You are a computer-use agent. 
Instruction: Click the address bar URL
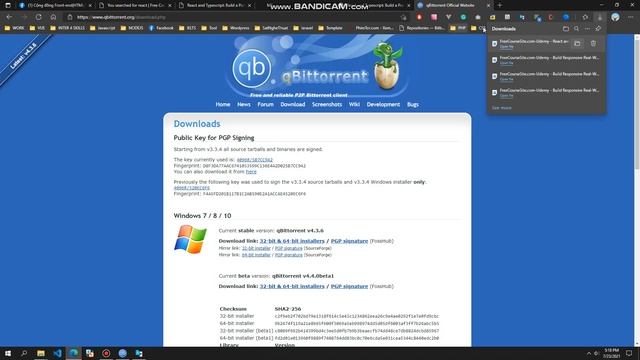coord(121,17)
